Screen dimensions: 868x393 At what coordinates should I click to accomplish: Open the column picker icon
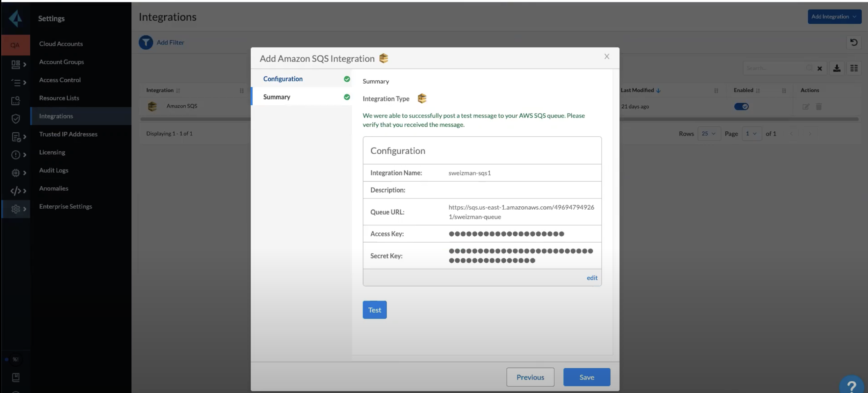(854, 68)
